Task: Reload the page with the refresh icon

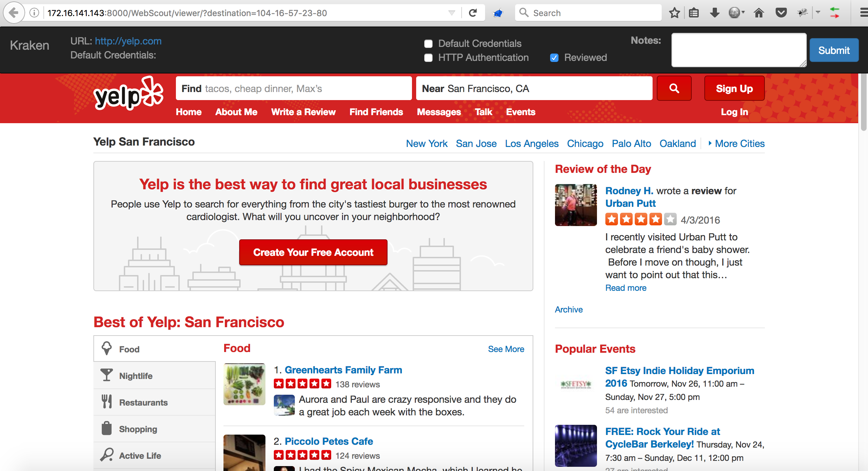Action: pyautogui.click(x=473, y=13)
